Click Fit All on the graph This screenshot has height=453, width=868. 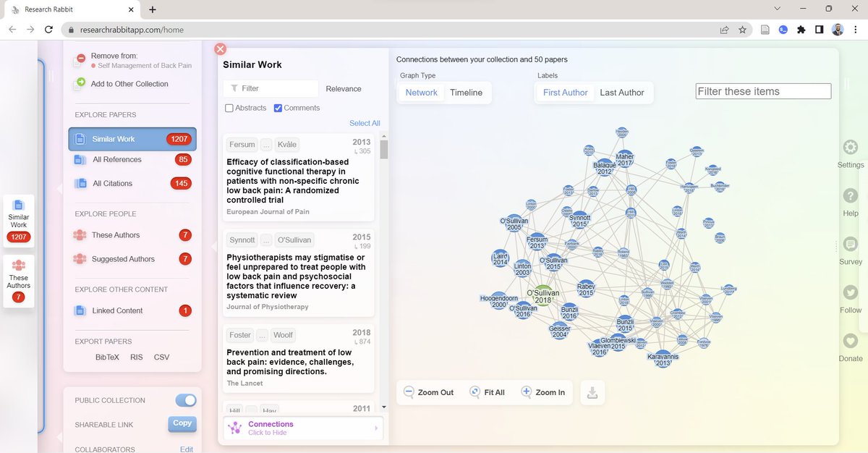[487, 392]
